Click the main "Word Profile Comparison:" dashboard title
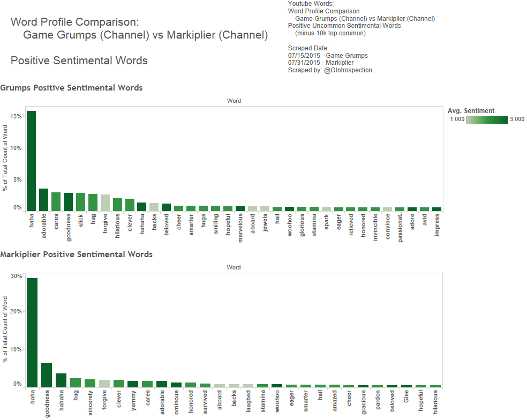 tap(74, 22)
